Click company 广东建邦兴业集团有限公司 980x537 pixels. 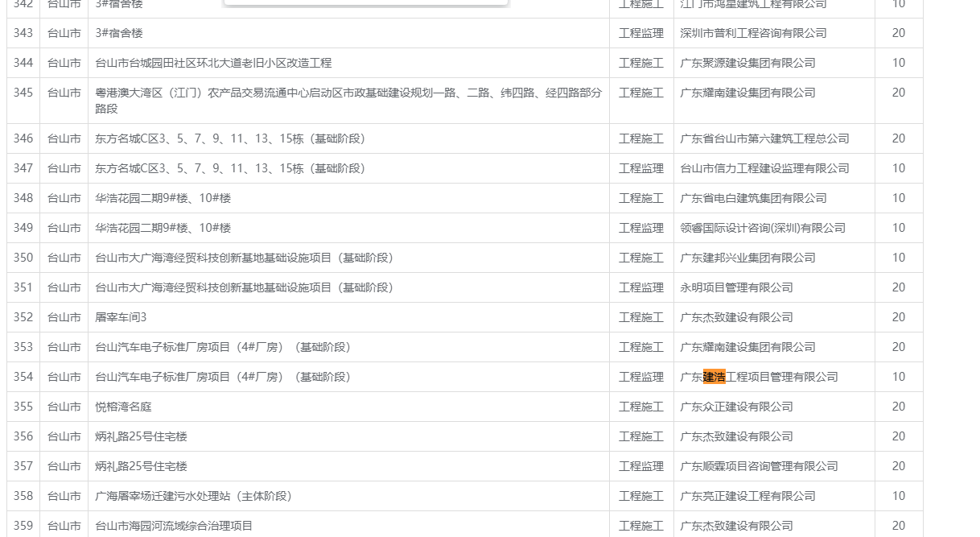pos(747,258)
